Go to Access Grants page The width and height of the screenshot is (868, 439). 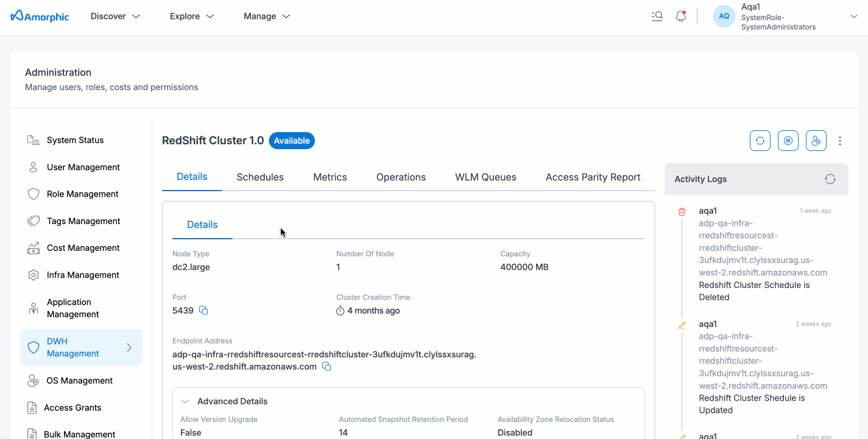(x=72, y=407)
